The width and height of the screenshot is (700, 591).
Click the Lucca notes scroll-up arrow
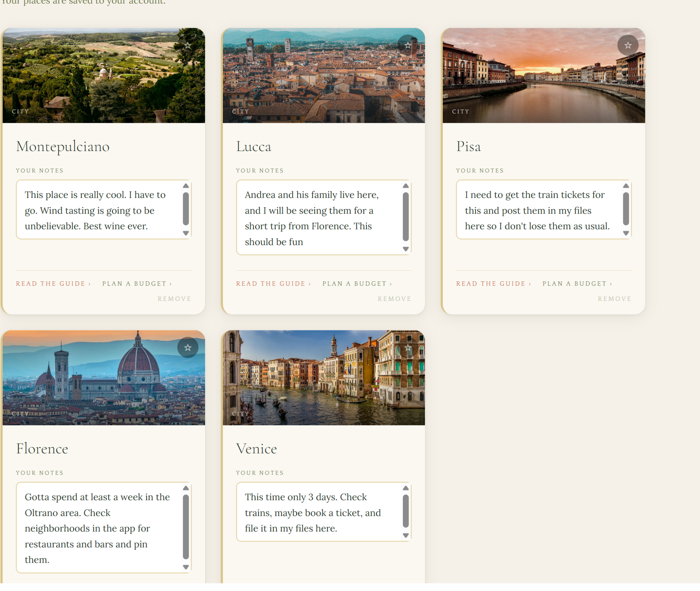pos(406,186)
